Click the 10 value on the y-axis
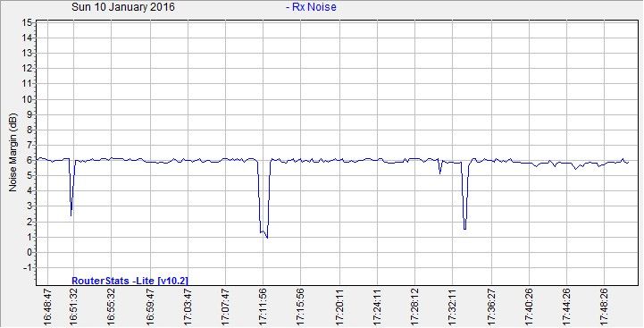This screenshot has height=328, width=644. pos(27,99)
